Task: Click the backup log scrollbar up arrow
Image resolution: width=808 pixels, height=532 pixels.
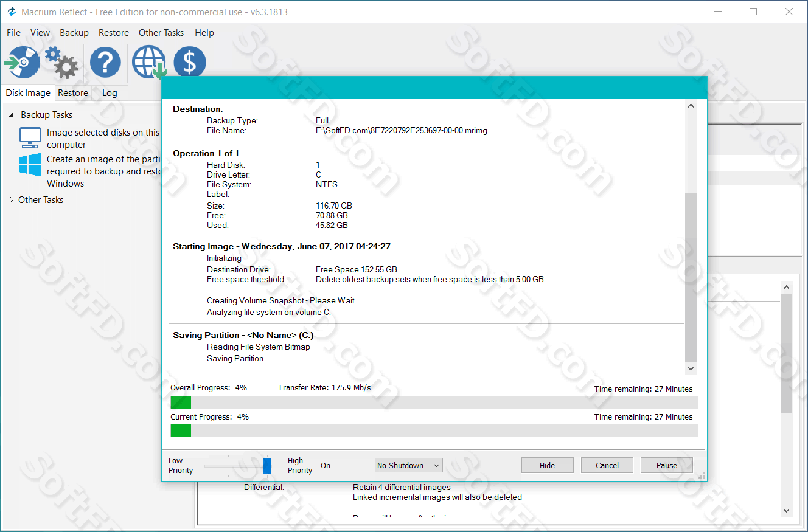Action: pyautogui.click(x=691, y=106)
